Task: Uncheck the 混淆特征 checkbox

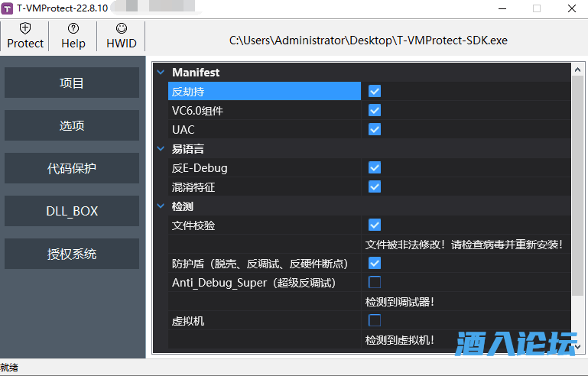Action: coord(375,186)
